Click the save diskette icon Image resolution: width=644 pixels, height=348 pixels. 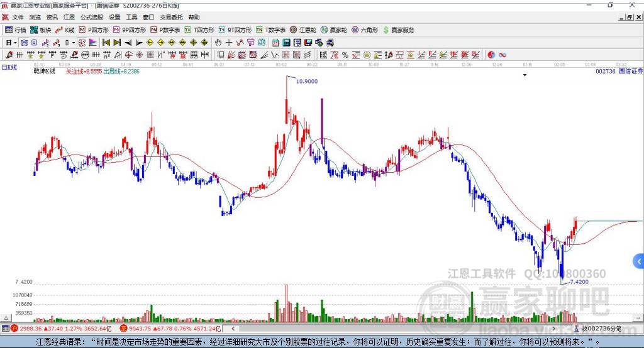pyautogui.click(x=308, y=43)
